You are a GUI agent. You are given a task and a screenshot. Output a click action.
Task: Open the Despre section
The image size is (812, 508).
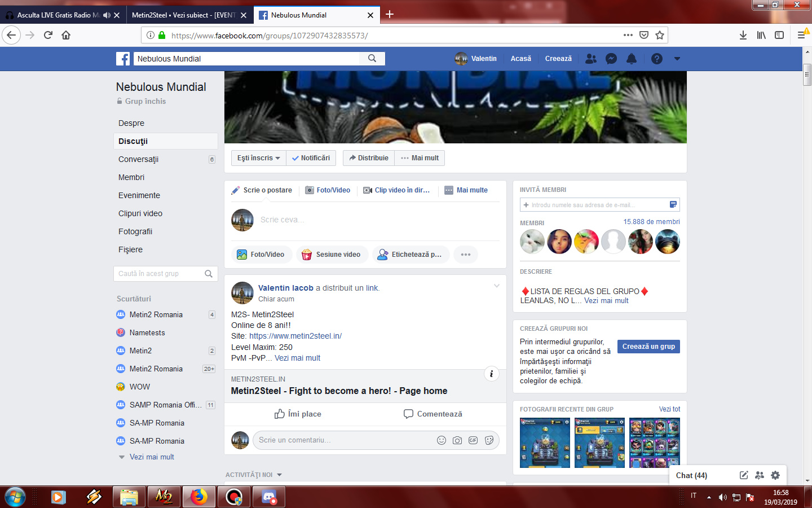131,123
